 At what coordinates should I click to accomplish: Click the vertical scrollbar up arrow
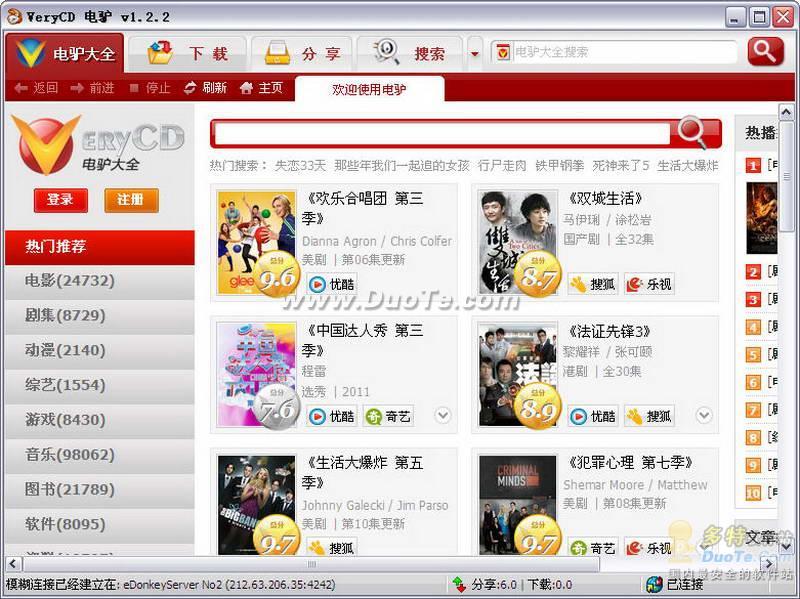[x=786, y=112]
